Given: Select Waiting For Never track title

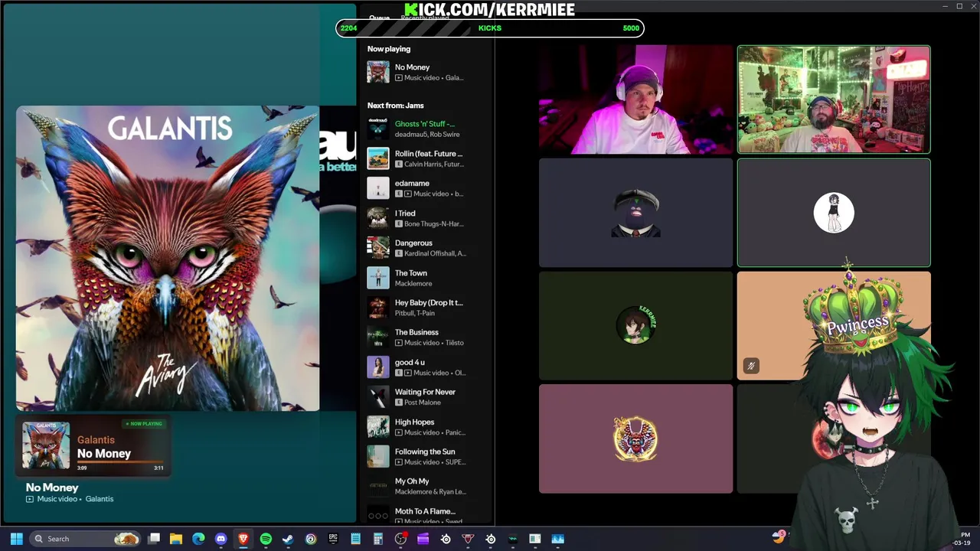Looking at the screenshot, I should pyautogui.click(x=425, y=393).
